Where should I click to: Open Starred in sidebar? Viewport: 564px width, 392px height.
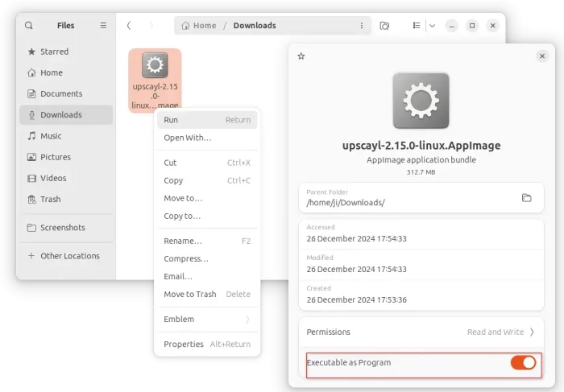point(66,52)
